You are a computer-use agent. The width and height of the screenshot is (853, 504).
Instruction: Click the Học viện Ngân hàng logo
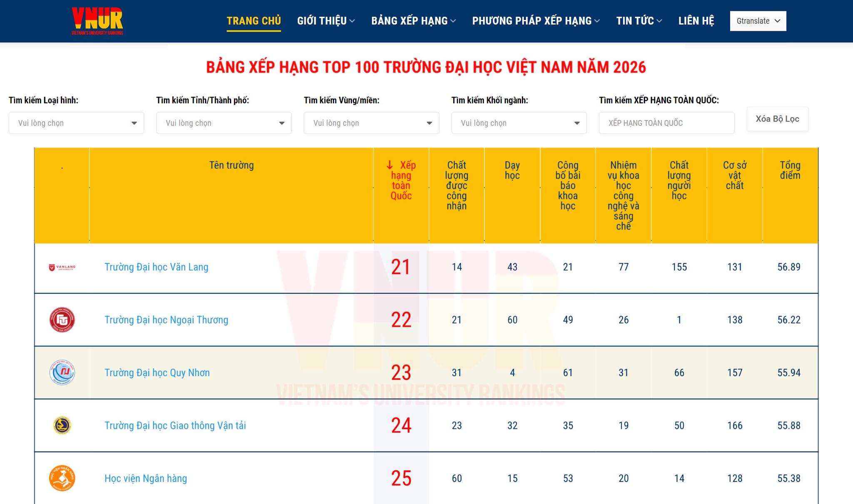coord(62,478)
